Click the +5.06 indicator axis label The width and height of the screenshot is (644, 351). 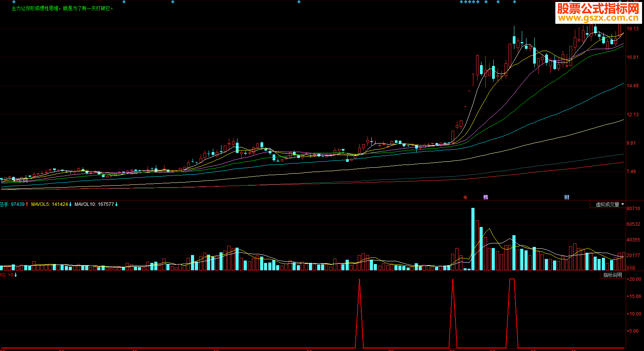pos(633,331)
